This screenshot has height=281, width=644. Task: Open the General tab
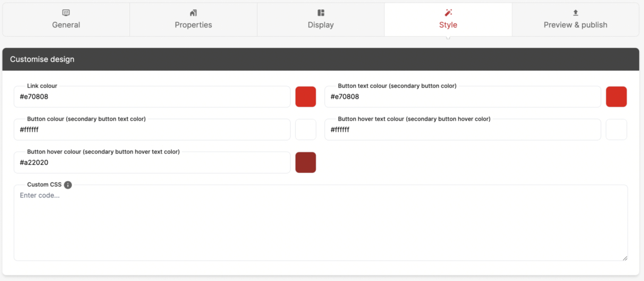tap(66, 20)
